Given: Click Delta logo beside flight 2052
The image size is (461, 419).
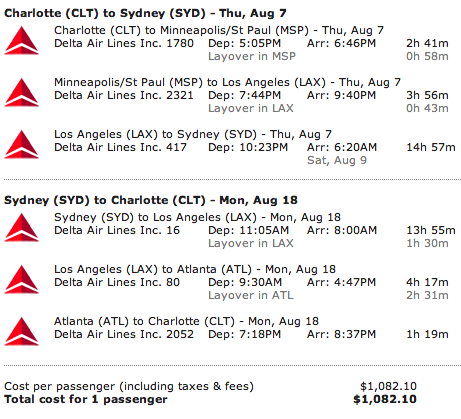Looking at the screenshot, I should pos(21,331).
